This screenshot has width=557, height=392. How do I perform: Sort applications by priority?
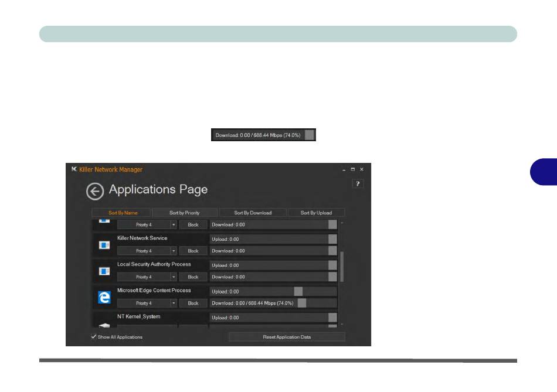(x=184, y=213)
